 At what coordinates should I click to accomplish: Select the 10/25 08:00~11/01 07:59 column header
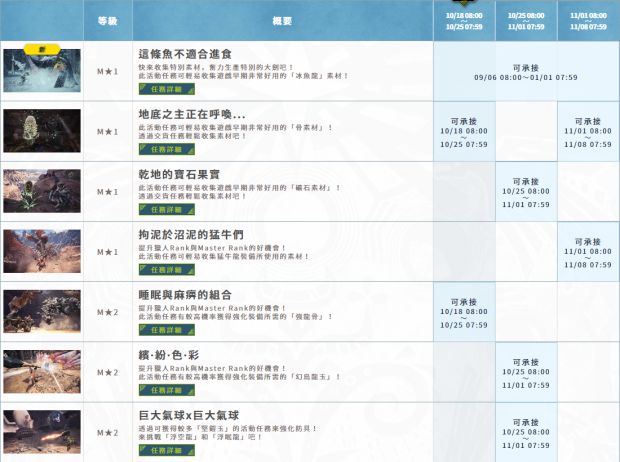(526, 21)
